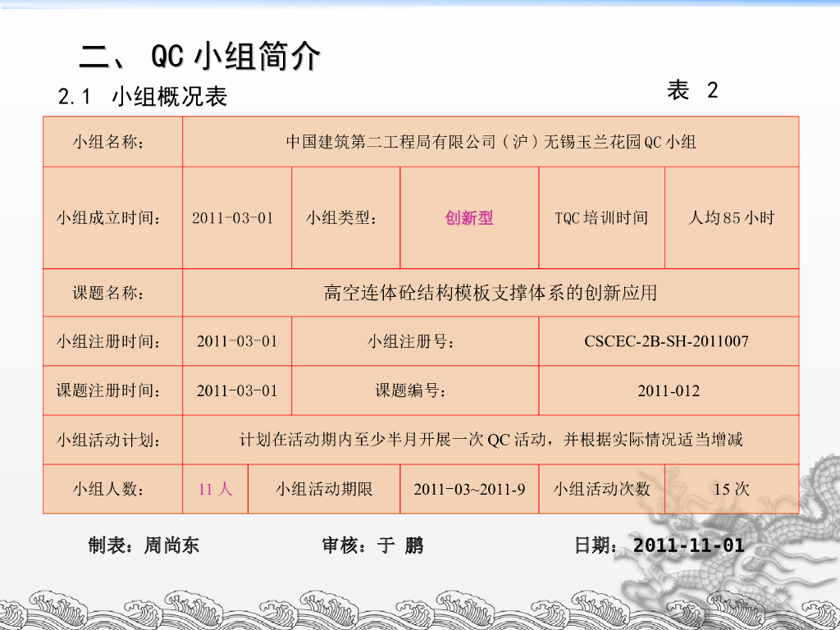
Task: Select the 小组活动计划 label cell
Action: click(113, 440)
